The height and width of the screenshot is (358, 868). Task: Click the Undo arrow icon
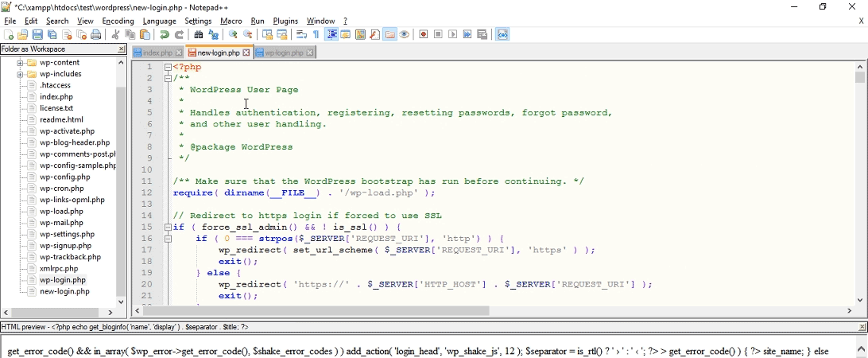tap(165, 35)
